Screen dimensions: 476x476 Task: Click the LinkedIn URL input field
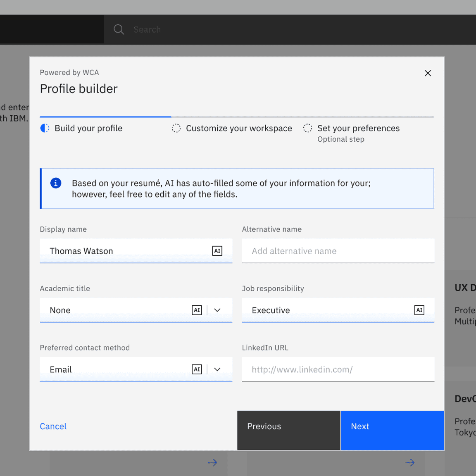[x=338, y=369]
